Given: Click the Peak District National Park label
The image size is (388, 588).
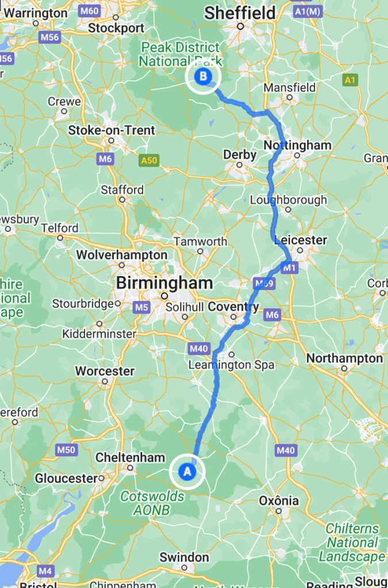Looking at the screenshot, I should click(181, 55).
